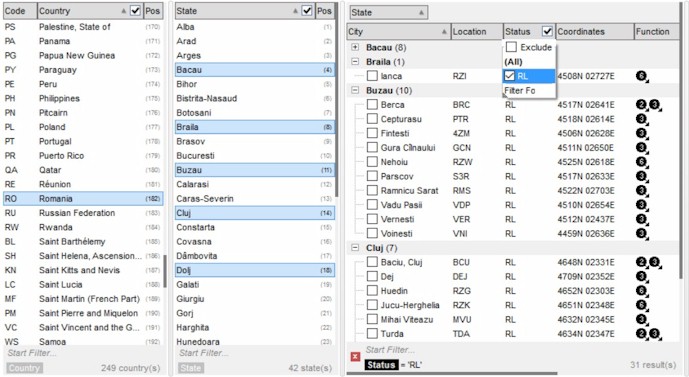Click the function icon in the Jucu-Herghelia row
The height and width of the screenshot is (377, 689).
(641, 305)
